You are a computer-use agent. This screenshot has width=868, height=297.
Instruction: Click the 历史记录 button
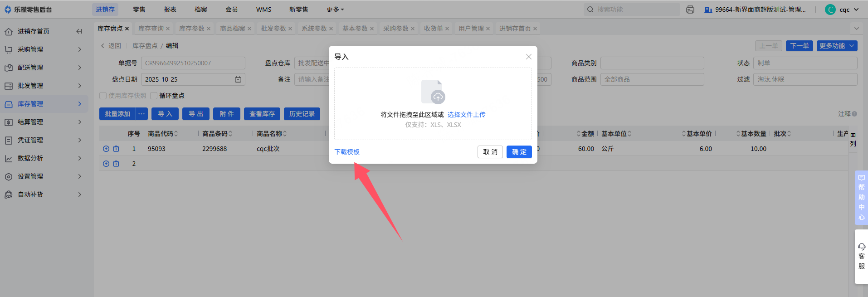(302, 114)
